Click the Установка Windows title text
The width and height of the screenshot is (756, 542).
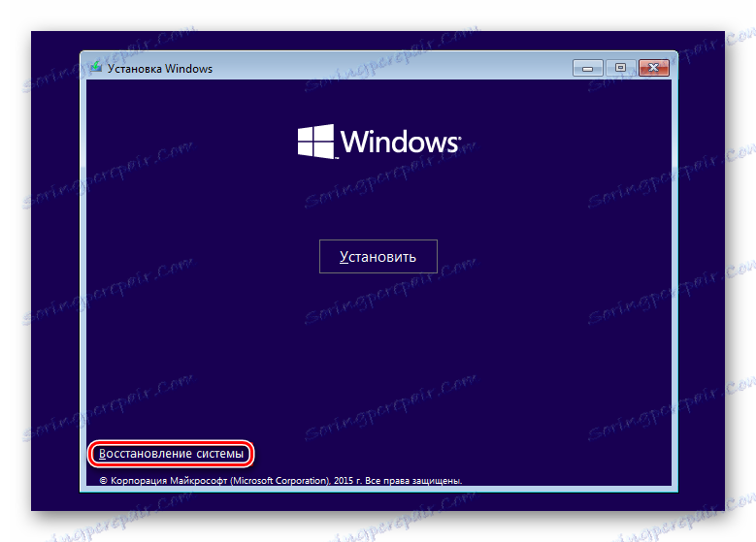159,69
